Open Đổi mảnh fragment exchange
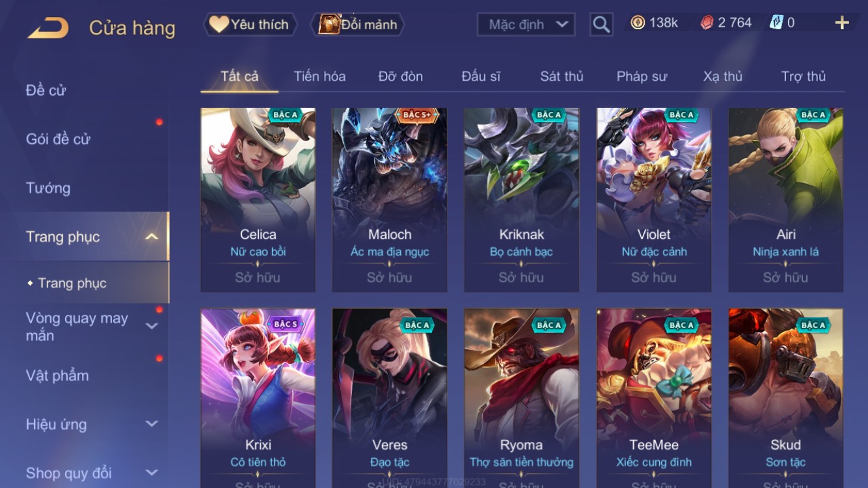868x488 pixels. [360, 25]
